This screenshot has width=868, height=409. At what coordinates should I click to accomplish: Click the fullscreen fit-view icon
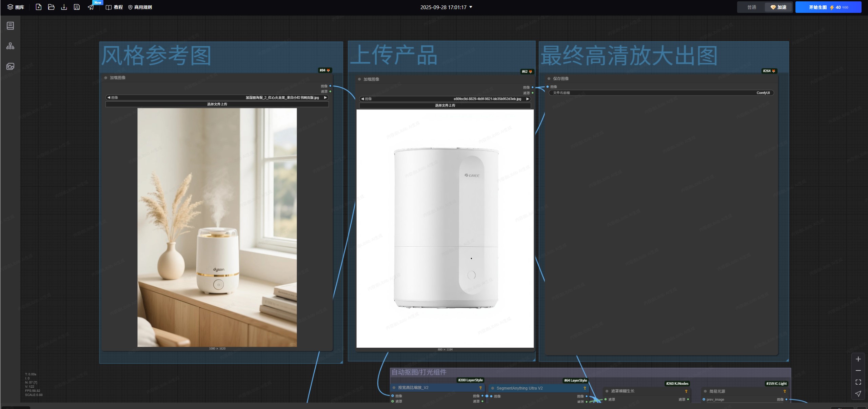[x=858, y=382]
